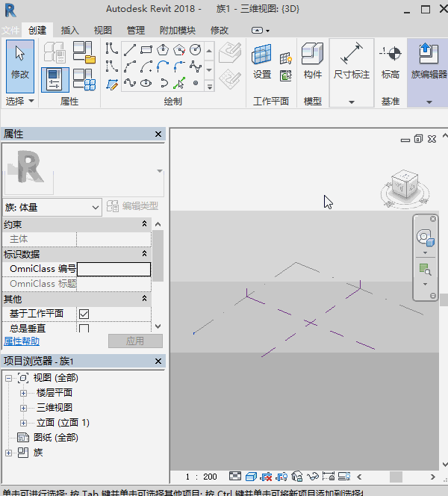Click the steering wheel navigation icon

coord(424,238)
